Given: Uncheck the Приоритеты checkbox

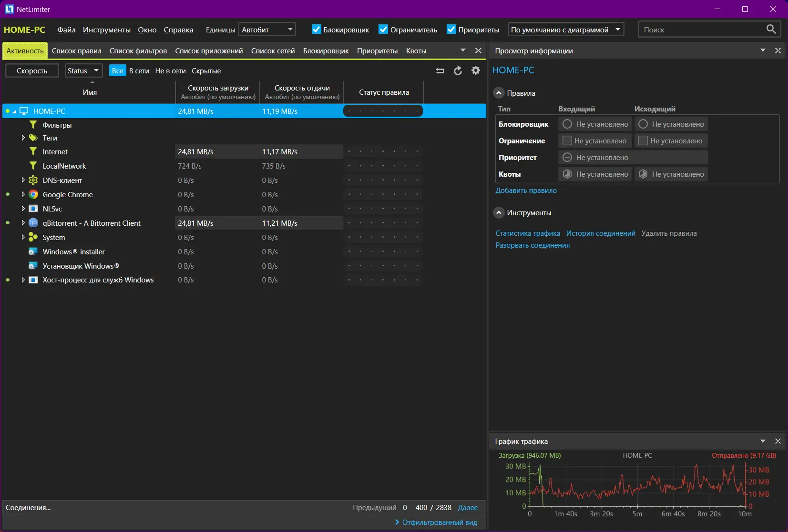Looking at the screenshot, I should pos(451,30).
